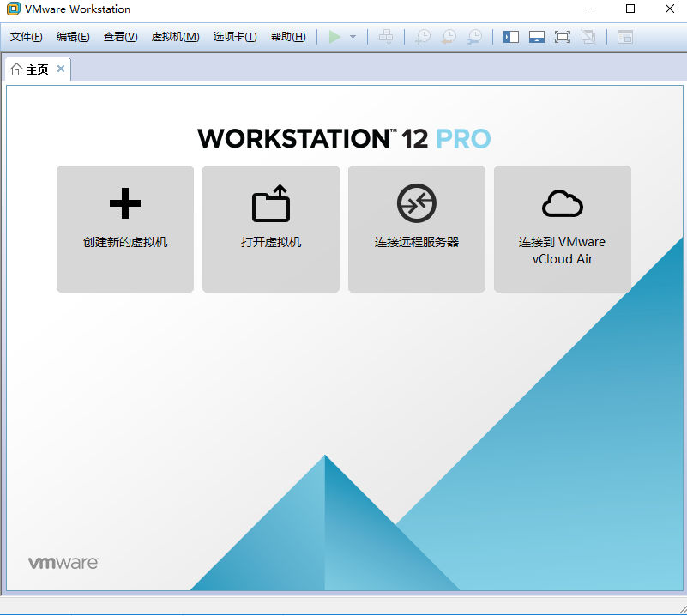Click the Revert to Snapshot toolbar icon
This screenshot has height=616, width=687.
(x=449, y=37)
